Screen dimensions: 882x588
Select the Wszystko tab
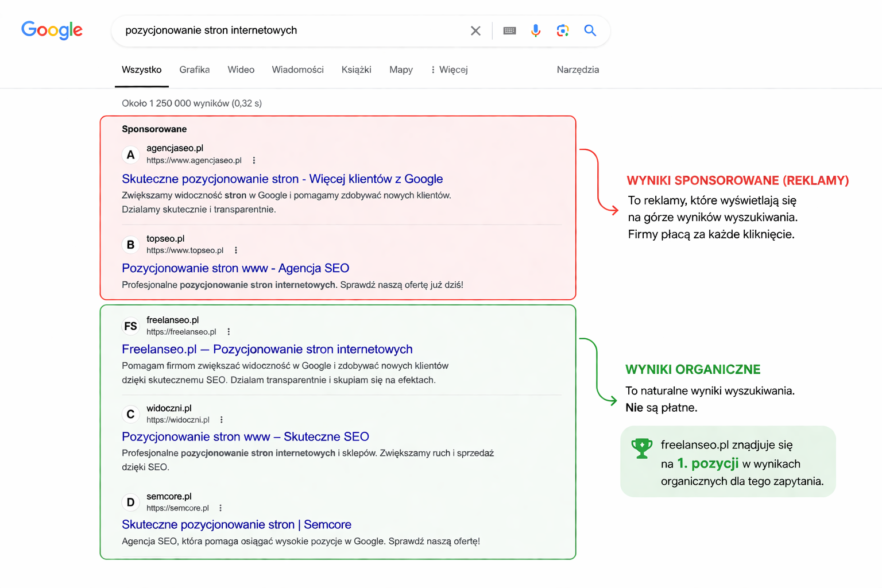pos(142,69)
